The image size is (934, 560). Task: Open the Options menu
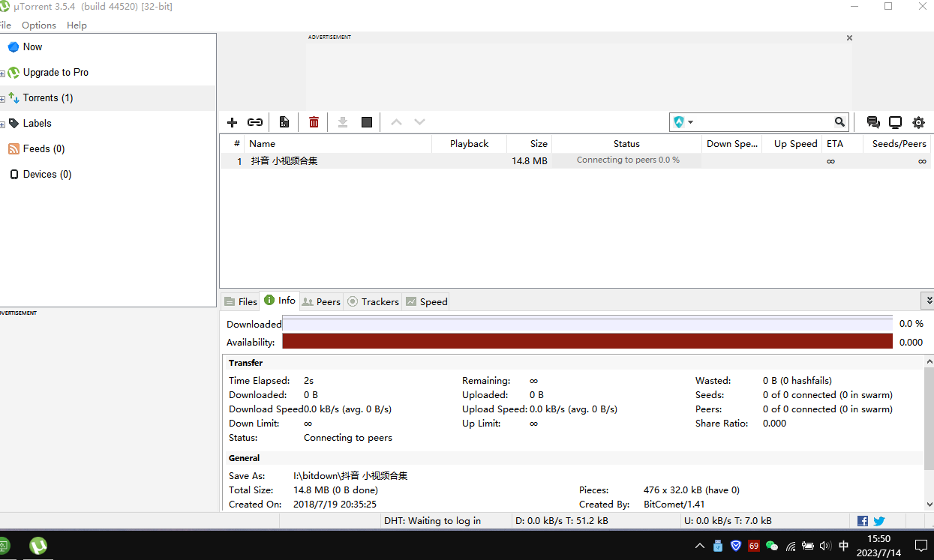pyautogui.click(x=39, y=25)
